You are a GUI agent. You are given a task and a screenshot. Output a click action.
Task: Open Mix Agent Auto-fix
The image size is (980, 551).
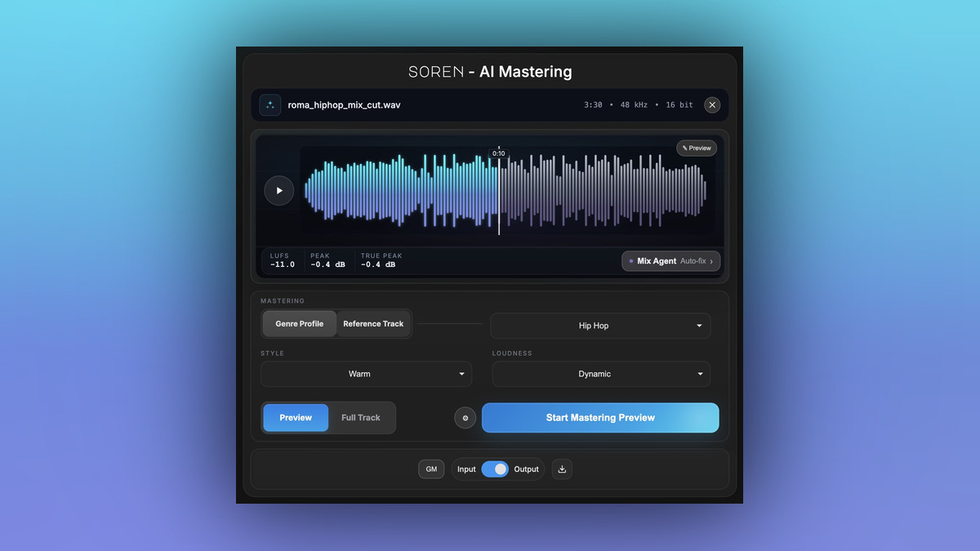pyautogui.click(x=670, y=261)
